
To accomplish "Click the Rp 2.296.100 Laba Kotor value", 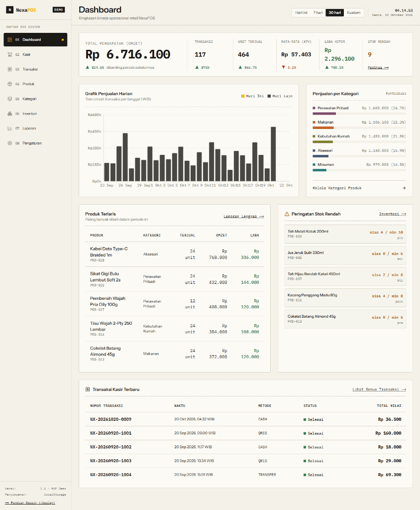I will coord(339,55).
